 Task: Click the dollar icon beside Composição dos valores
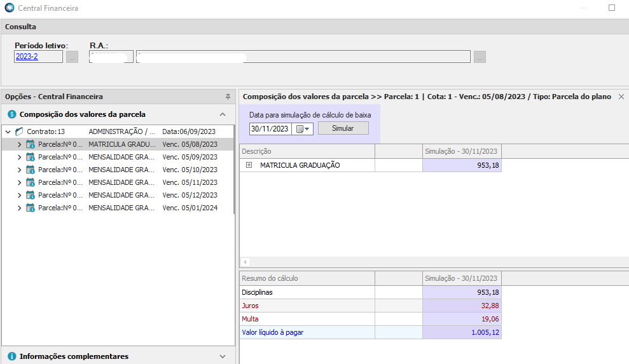coord(11,114)
